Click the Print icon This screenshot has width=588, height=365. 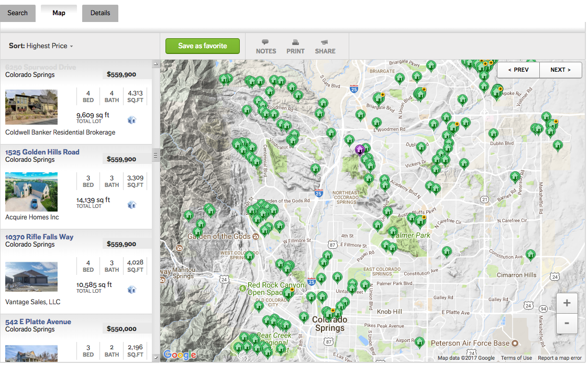pyautogui.click(x=295, y=42)
